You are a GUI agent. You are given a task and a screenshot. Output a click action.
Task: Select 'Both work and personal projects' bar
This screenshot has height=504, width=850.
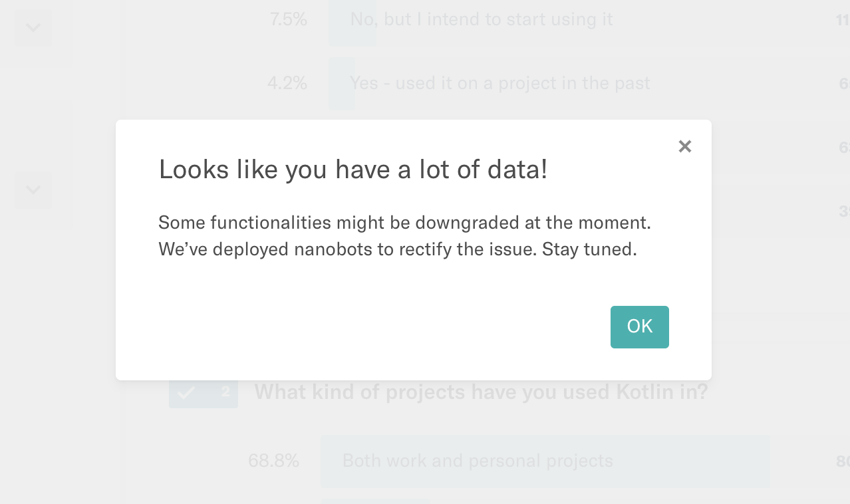pos(545,461)
